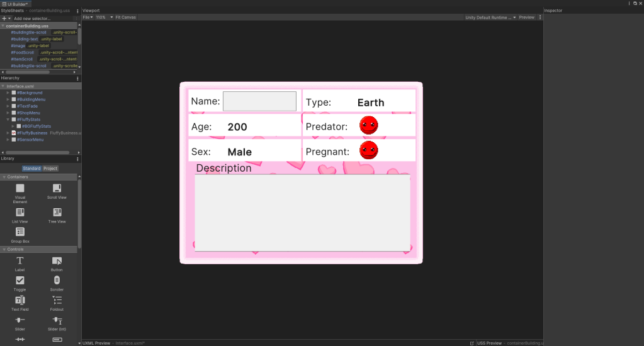Collapse the containerBuilding.uss stylesheet section
Image resolution: width=644 pixels, height=346 pixels.
(x=3, y=26)
